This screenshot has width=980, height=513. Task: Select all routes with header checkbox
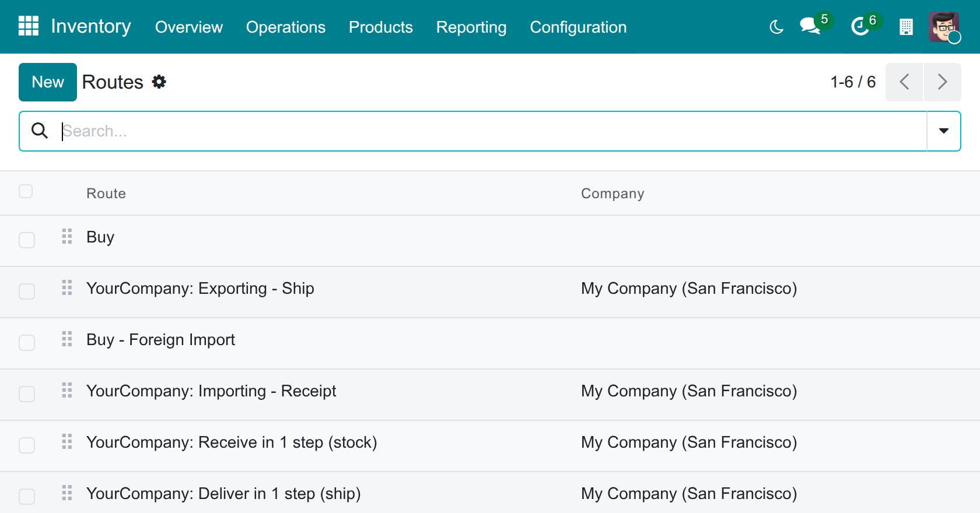pos(26,191)
